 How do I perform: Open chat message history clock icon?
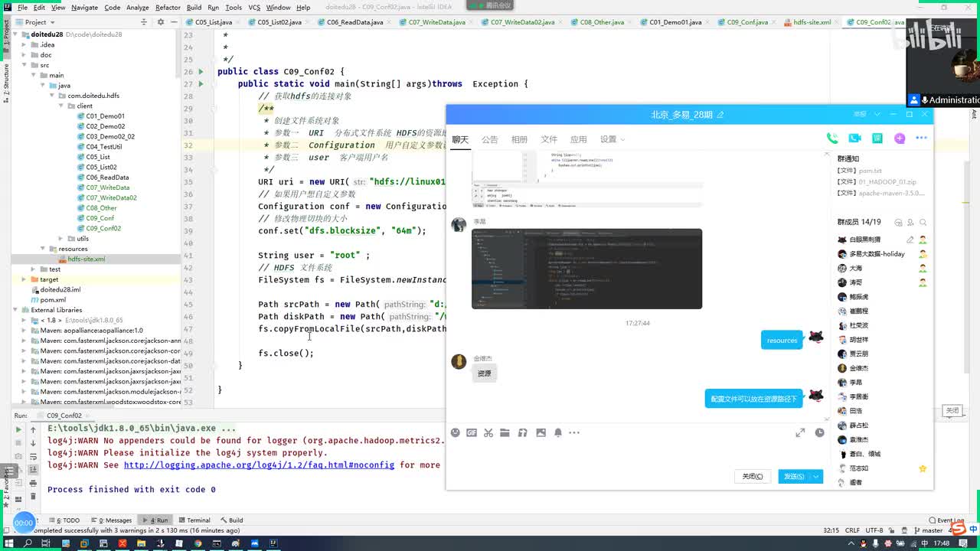819,433
